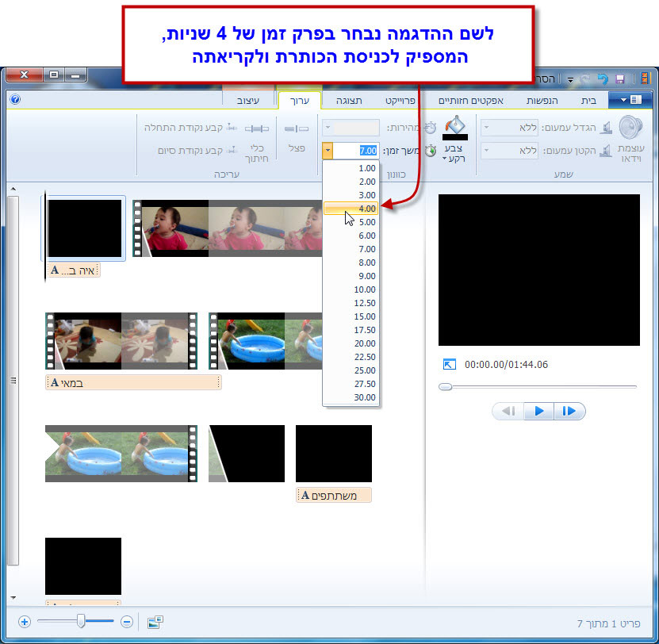Zoom in with the plus icon
The height and width of the screenshot is (644, 659).
coord(25,622)
